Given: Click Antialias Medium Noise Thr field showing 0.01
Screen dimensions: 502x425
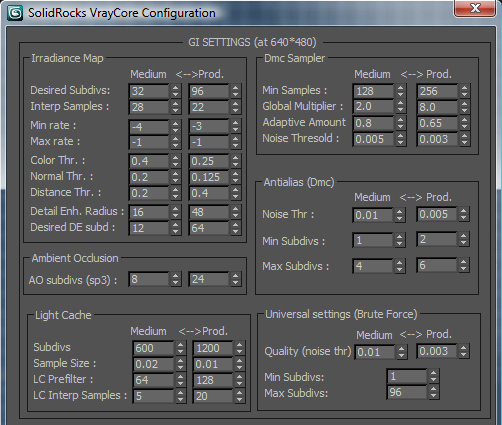Looking at the screenshot, I should coord(373,215).
